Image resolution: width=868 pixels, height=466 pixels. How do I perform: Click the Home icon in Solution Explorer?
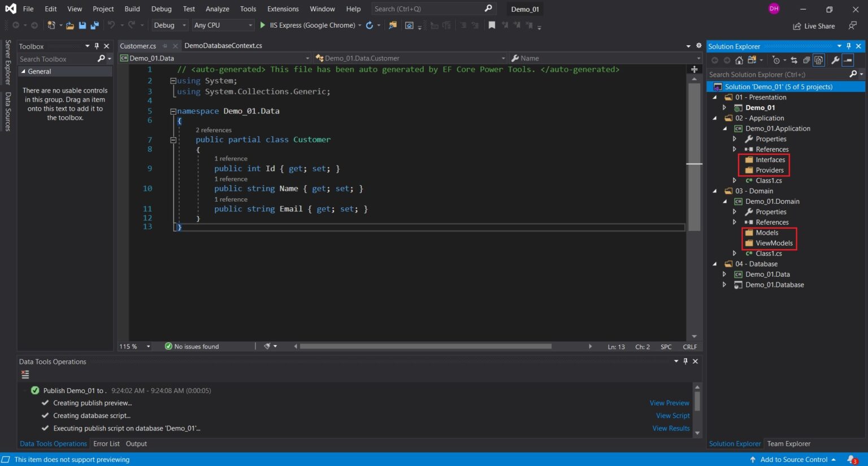click(x=739, y=60)
